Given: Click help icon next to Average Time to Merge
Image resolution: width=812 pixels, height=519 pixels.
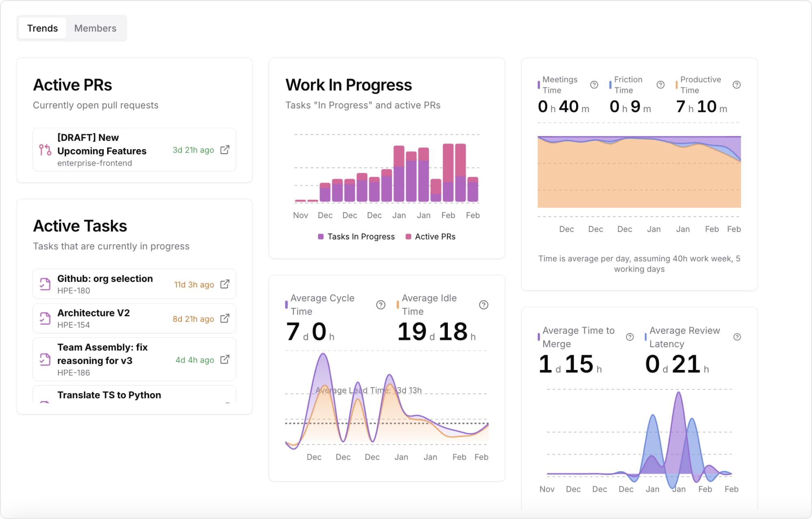Looking at the screenshot, I should 630,337.
